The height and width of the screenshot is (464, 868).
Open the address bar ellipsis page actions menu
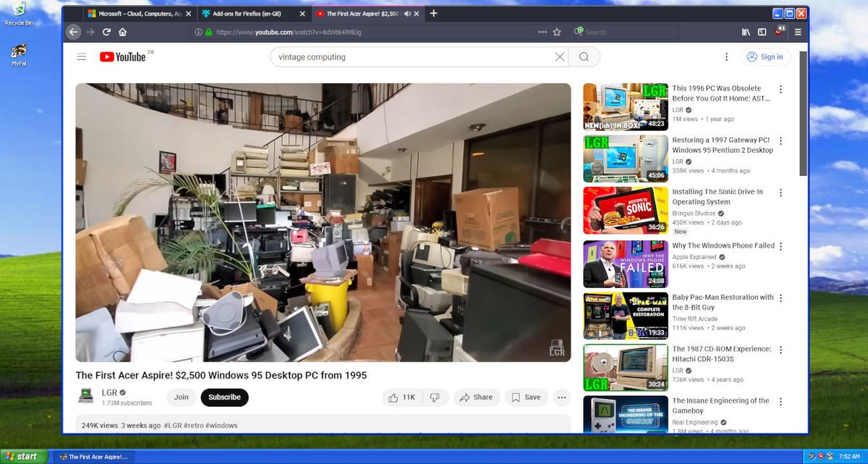coord(542,32)
